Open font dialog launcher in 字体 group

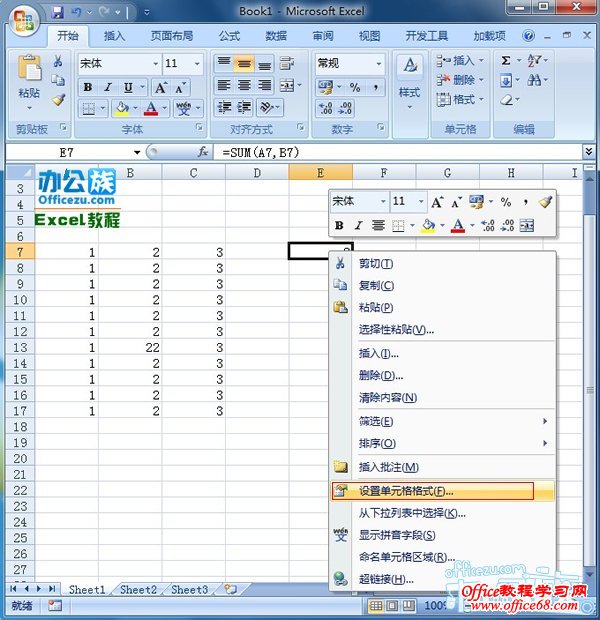[x=199, y=127]
